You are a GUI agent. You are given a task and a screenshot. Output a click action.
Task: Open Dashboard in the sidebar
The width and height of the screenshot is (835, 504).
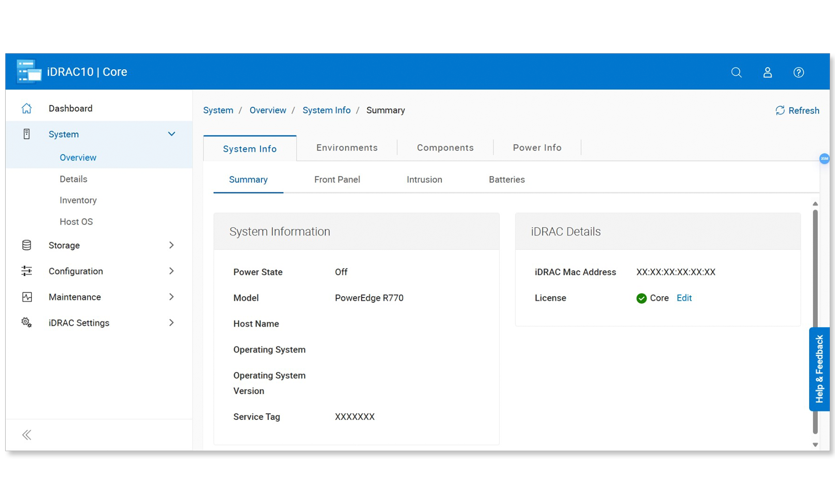pos(70,108)
